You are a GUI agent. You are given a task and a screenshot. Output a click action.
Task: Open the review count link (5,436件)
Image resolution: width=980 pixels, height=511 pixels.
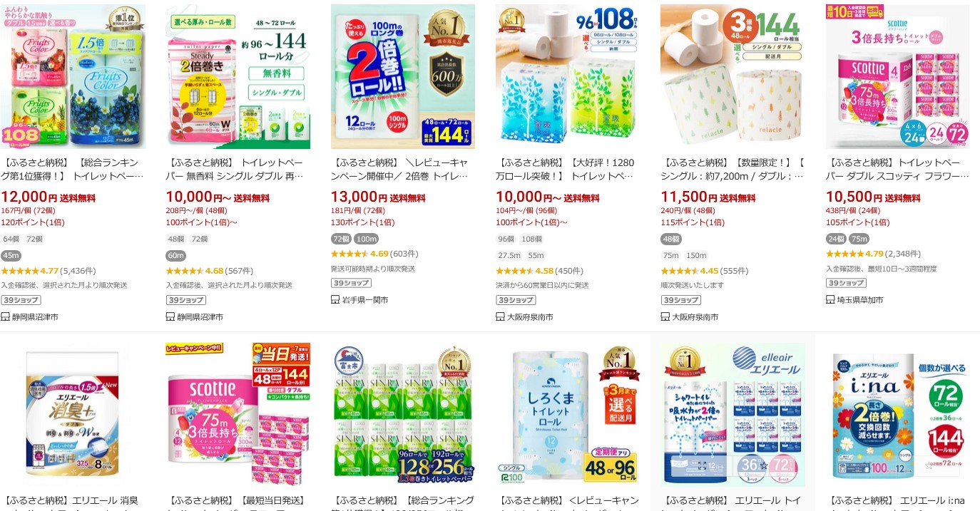[x=78, y=271]
